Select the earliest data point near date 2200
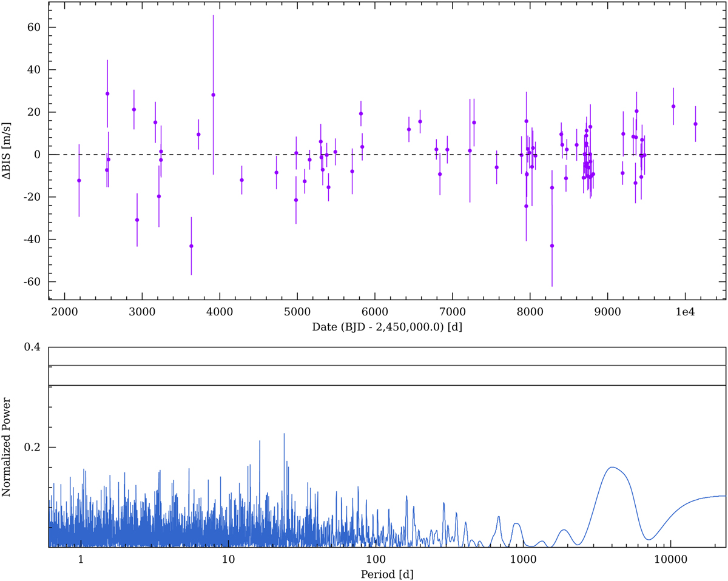 click(x=79, y=181)
